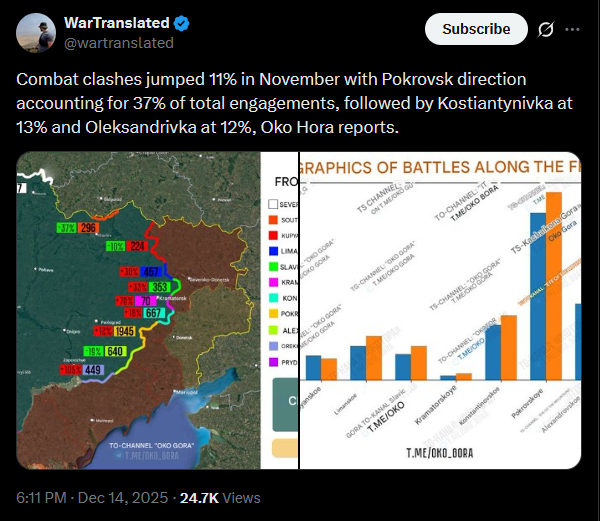Click the Subscribe button
This screenshot has width=600, height=521.
pyautogui.click(x=476, y=29)
